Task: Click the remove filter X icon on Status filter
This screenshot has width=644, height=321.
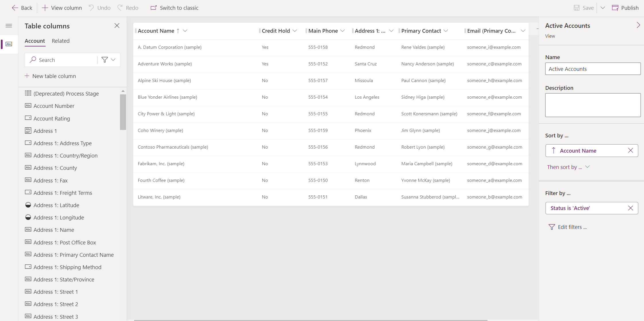Action: (631, 208)
